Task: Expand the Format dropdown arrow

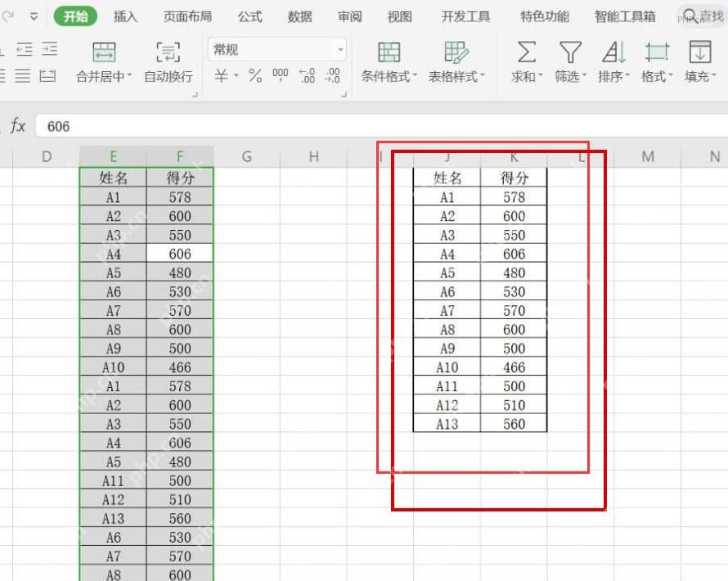Action: point(671,75)
